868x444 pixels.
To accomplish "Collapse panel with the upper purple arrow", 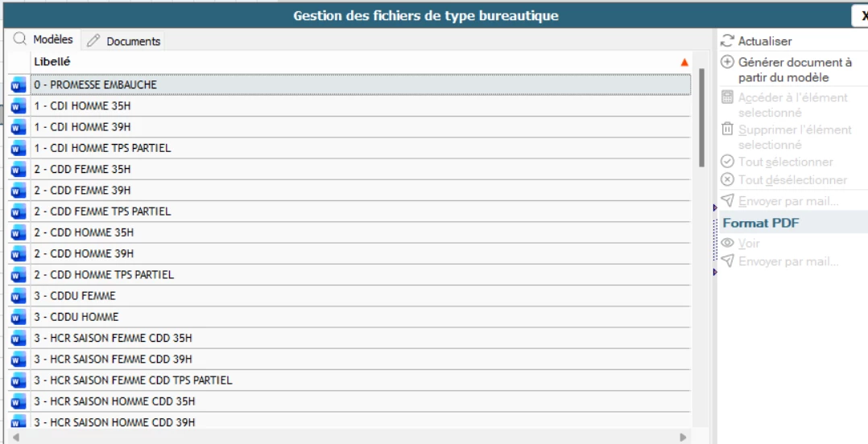I will click(x=715, y=208).
